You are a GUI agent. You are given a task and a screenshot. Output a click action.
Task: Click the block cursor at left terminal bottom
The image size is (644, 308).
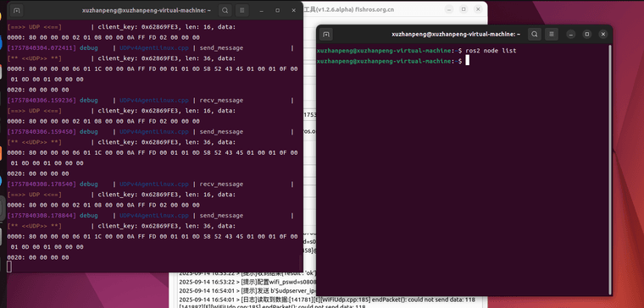click(x=9, y=267)
